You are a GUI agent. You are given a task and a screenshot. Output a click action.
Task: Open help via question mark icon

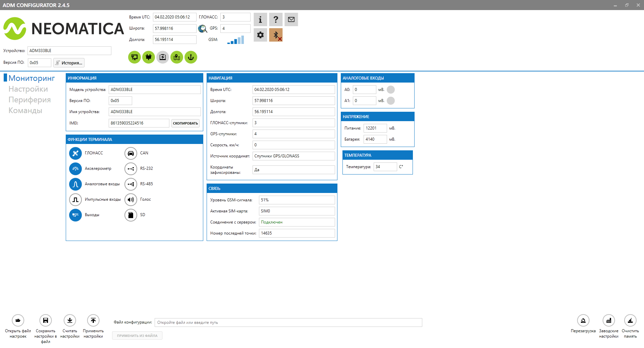point(276,19)
